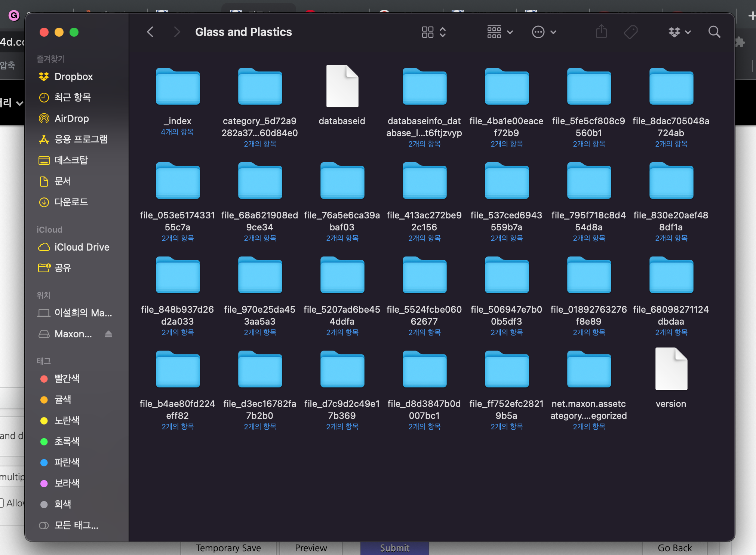Select the _index folder
756x555 pixels.
pyautogui.click(x=178, y=87)
